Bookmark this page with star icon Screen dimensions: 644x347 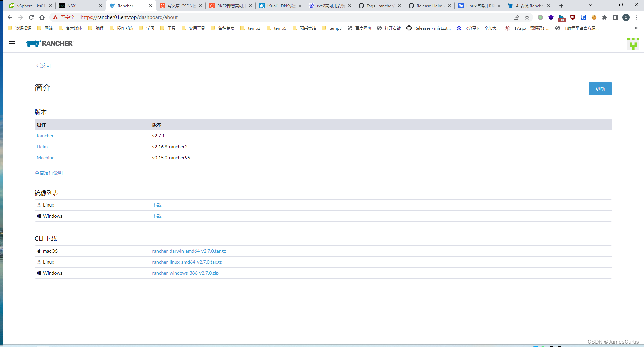527,17
